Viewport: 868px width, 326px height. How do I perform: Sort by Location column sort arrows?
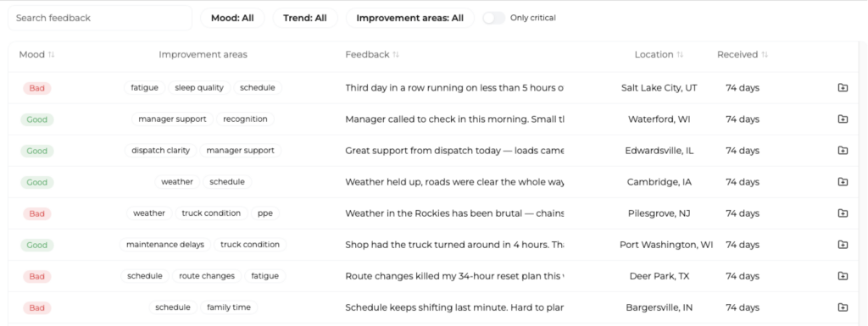(680, 55)
